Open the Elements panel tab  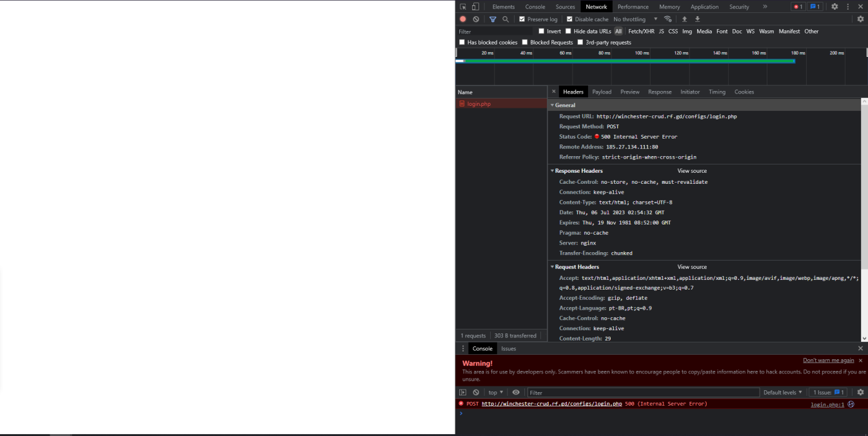pos(504,6)
